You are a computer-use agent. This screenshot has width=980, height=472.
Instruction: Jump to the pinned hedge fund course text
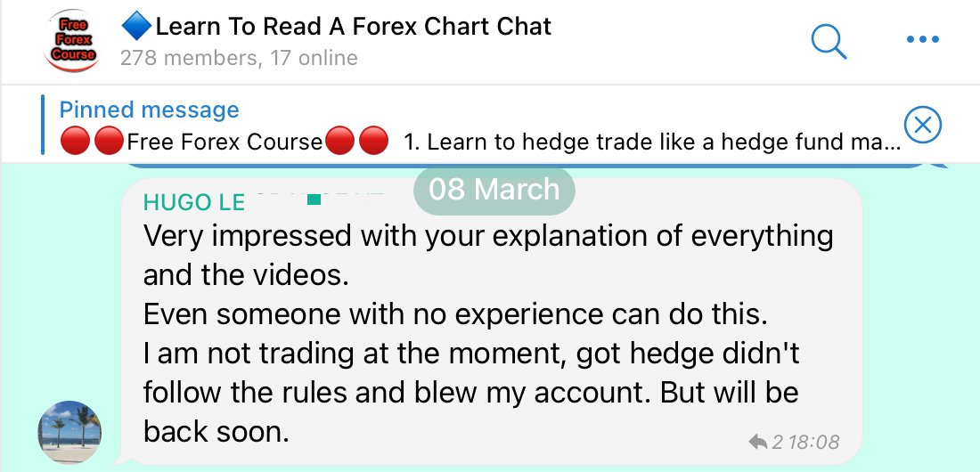pos(651,142)
